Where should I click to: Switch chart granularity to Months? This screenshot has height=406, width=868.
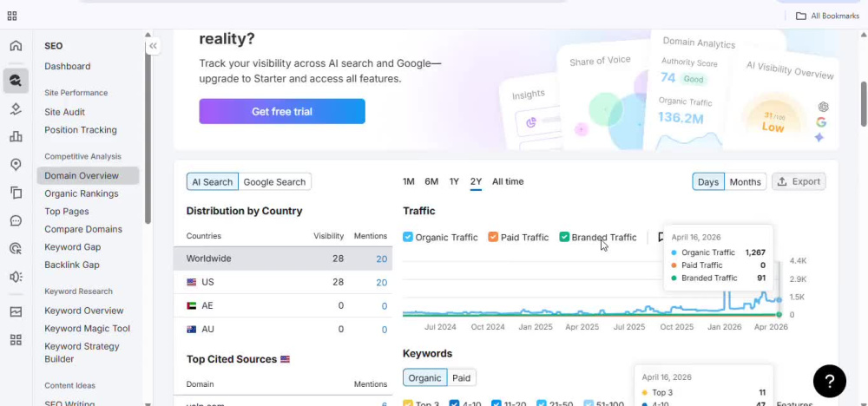(745, 182)
